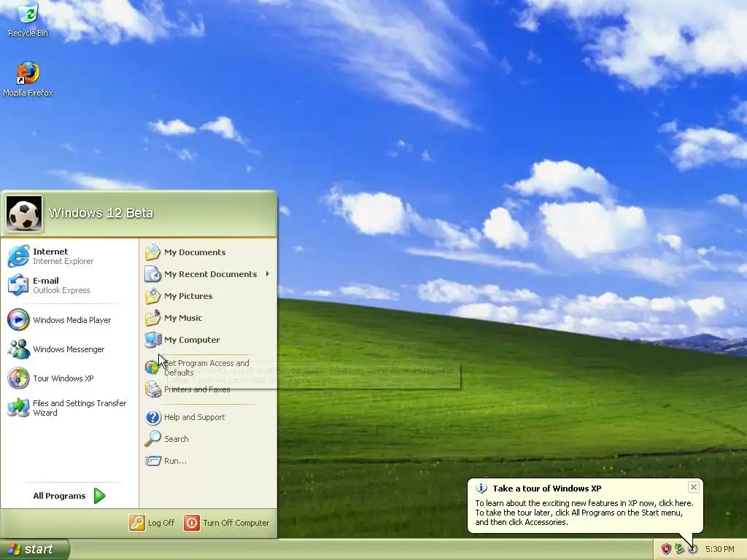Click the Windows 12 Beta user name
747x560 pixels.
tap(101, 213)
